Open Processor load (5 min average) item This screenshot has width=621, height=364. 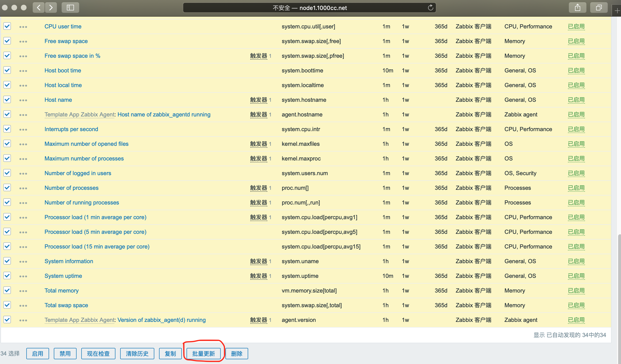(x=95, y=232)
